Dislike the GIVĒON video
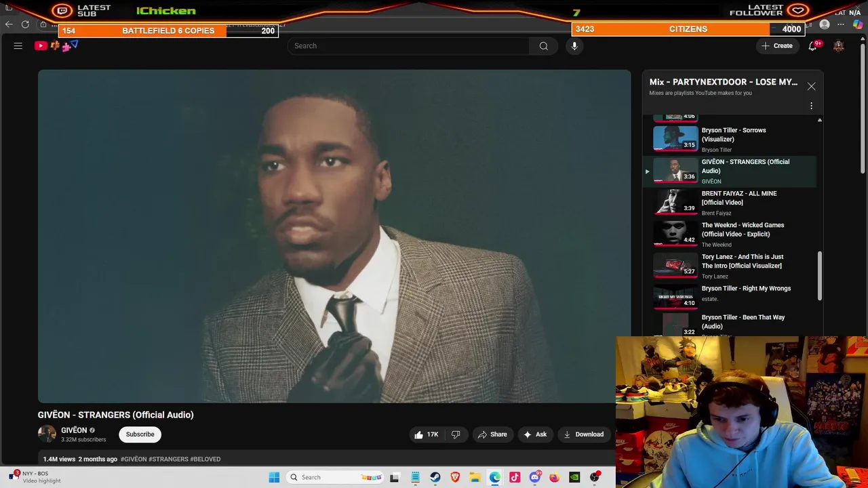This screenshot has width=868, height=488. [x=456, y=434]
